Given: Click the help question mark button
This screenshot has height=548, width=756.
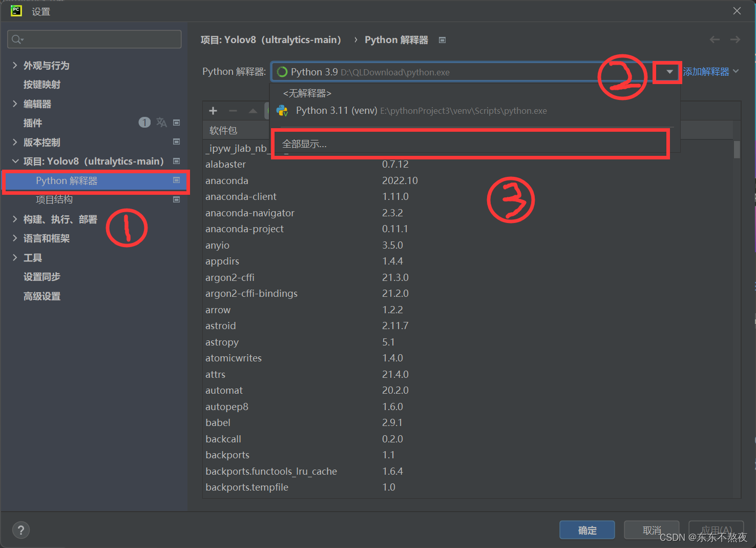Looking at the screenshot, I should coord(21,530).
